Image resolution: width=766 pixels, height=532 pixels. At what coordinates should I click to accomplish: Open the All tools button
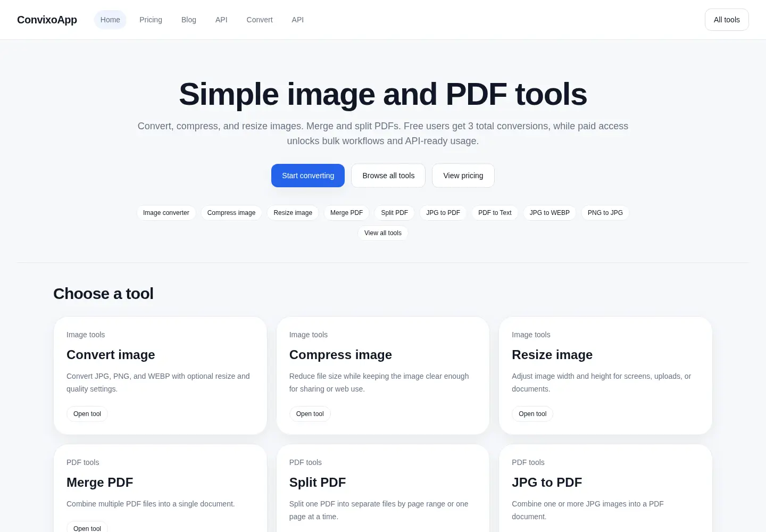pos(727,20)
